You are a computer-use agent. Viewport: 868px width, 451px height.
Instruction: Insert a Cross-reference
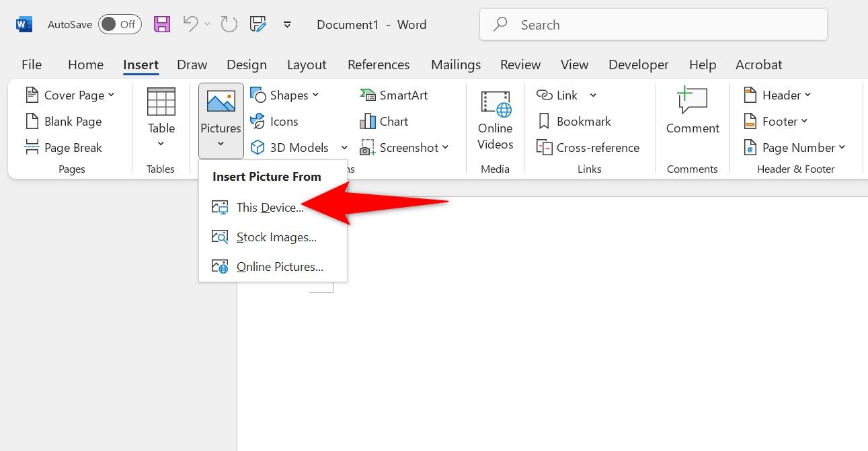(588, 147)
